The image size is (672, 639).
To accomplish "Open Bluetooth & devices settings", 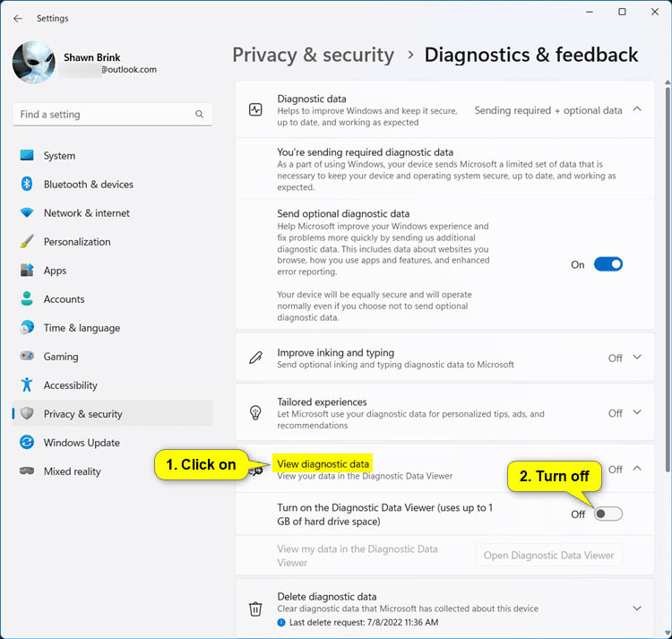I will point(88,185).
